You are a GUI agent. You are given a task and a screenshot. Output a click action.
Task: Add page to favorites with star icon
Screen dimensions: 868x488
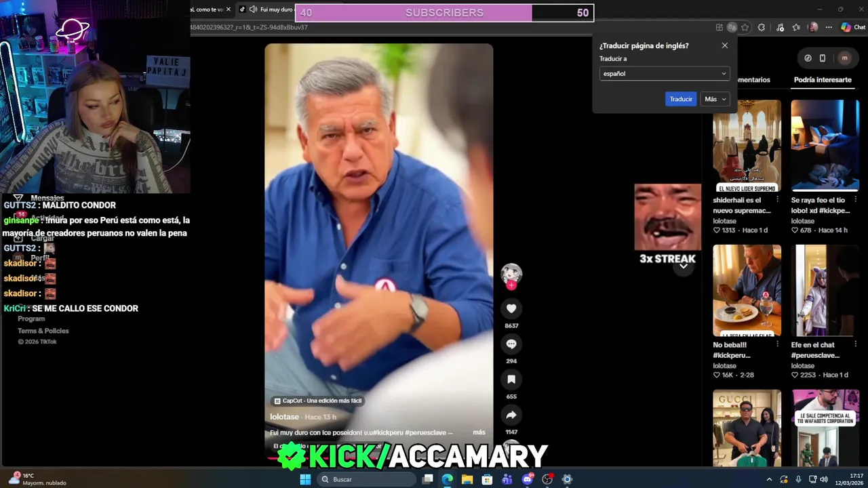(745, 28)
